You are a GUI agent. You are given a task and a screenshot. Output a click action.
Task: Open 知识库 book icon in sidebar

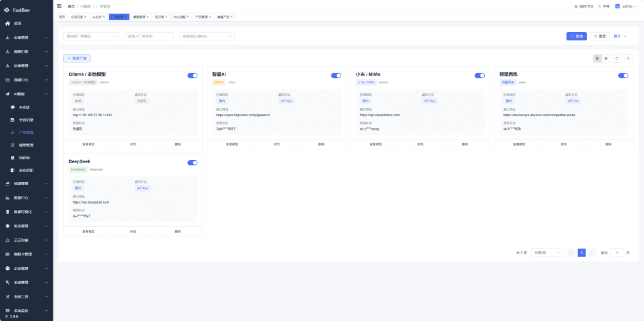13,157
